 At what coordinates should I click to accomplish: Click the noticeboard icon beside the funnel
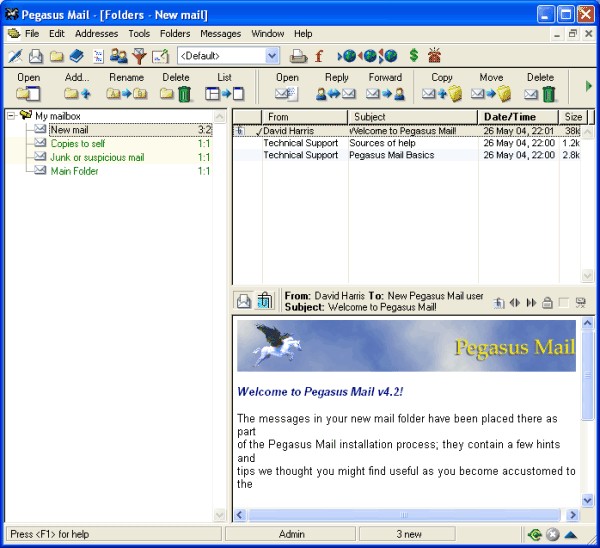160,56
